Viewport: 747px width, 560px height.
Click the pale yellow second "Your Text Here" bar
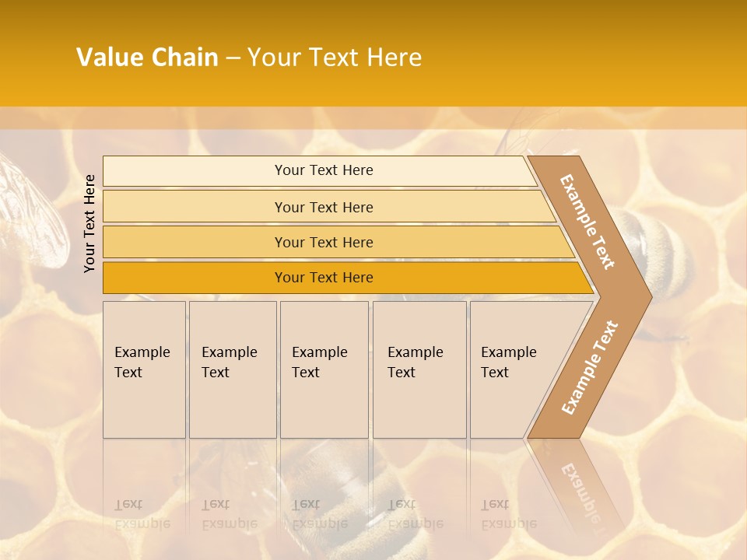tap(324, 207)
